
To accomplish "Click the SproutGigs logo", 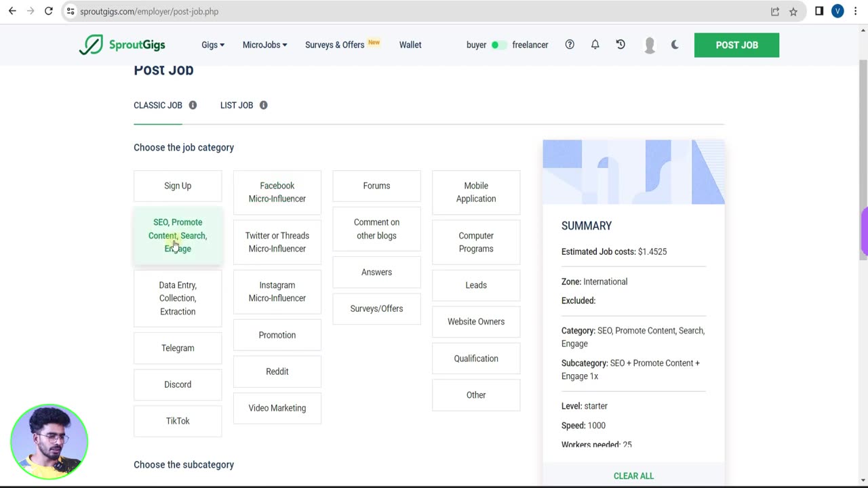I will 122,45.
